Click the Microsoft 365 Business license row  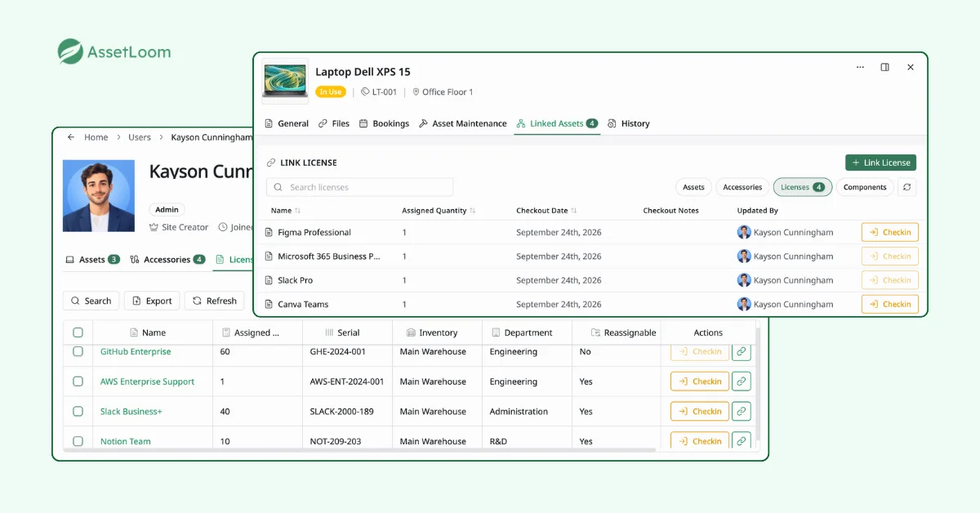tap(592, 256)
